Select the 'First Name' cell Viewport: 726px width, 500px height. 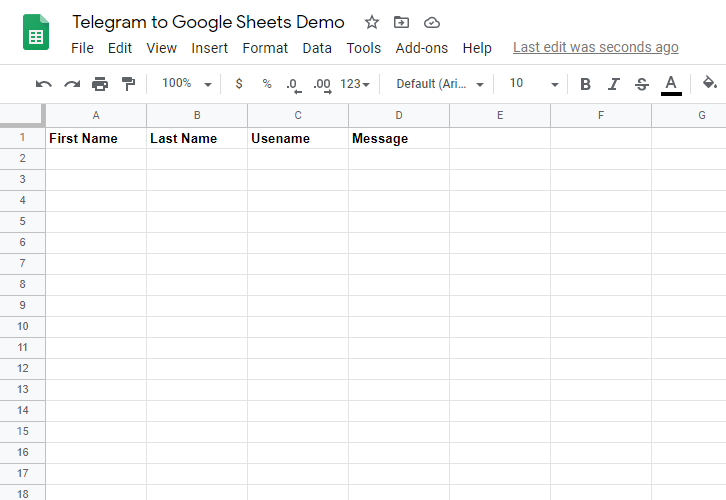pos(96,138)
